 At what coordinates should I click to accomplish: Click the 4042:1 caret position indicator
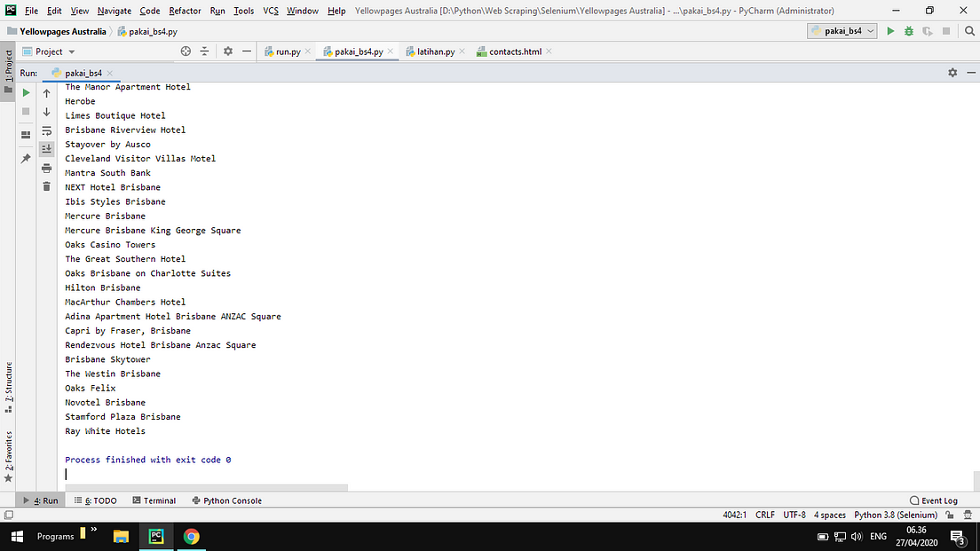(x=734, y=515)
